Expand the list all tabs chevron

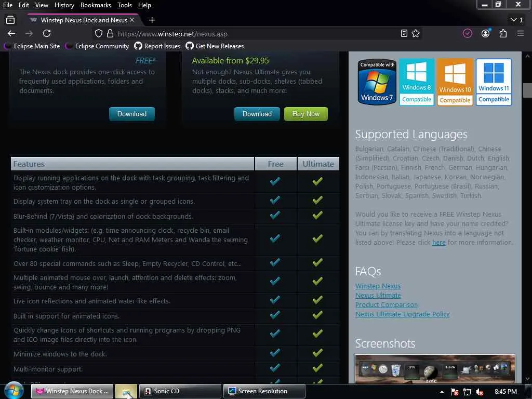pyautogui.click(x=517, y=20)
